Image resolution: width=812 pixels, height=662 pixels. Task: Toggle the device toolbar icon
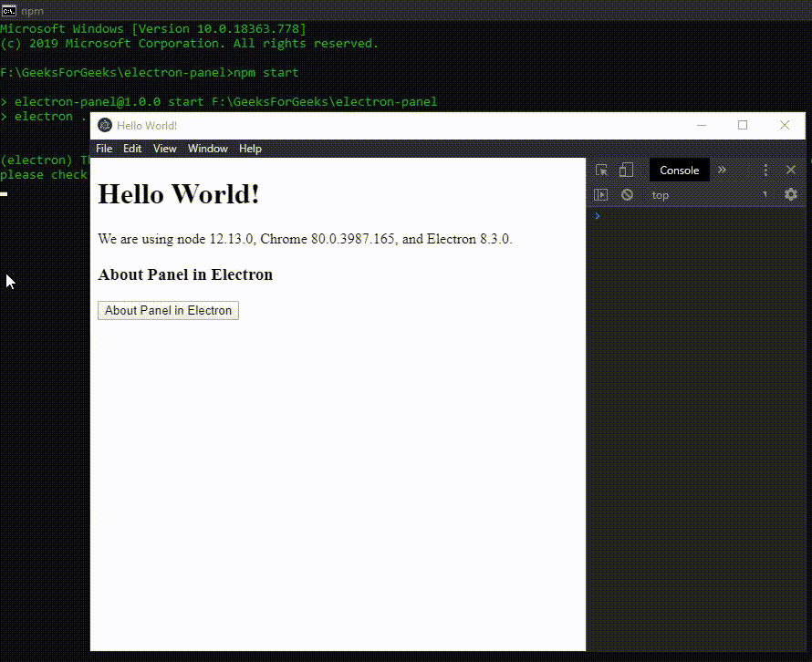click(626, 170)
